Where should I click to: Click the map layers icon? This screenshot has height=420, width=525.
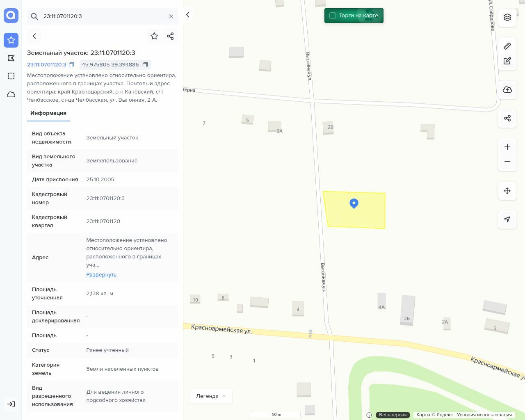pos(507,17)
